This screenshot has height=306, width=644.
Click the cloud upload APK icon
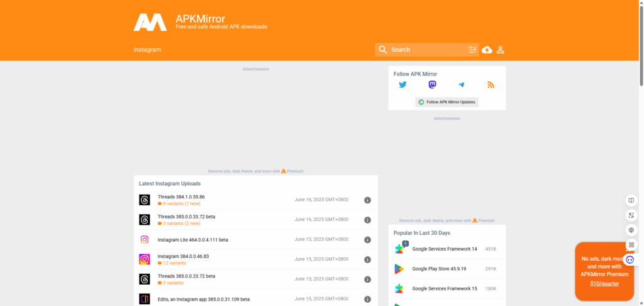click(x=487, y=50)
